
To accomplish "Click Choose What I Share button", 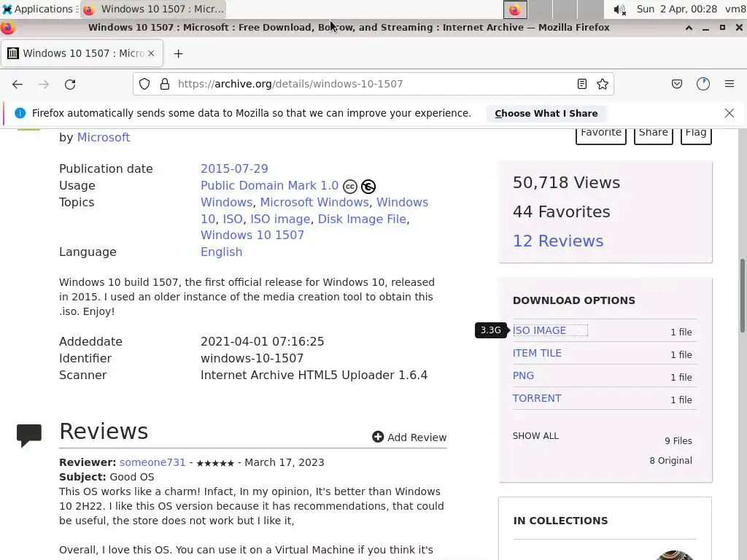I will (x=546, y=113).
